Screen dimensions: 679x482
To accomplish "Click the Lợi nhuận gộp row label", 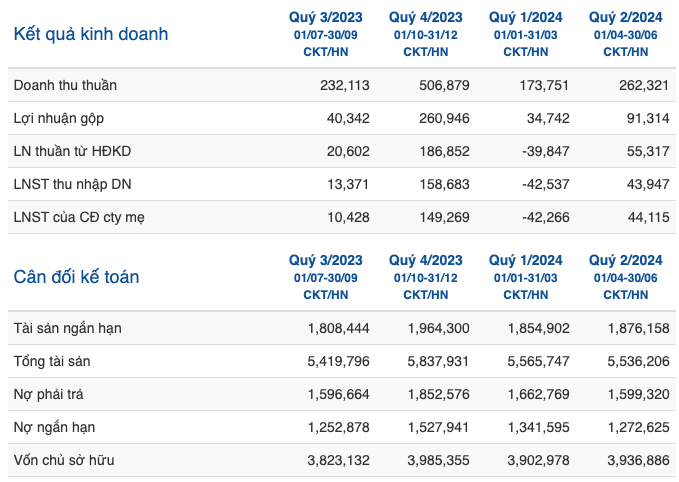I will [x=58, y=119].
